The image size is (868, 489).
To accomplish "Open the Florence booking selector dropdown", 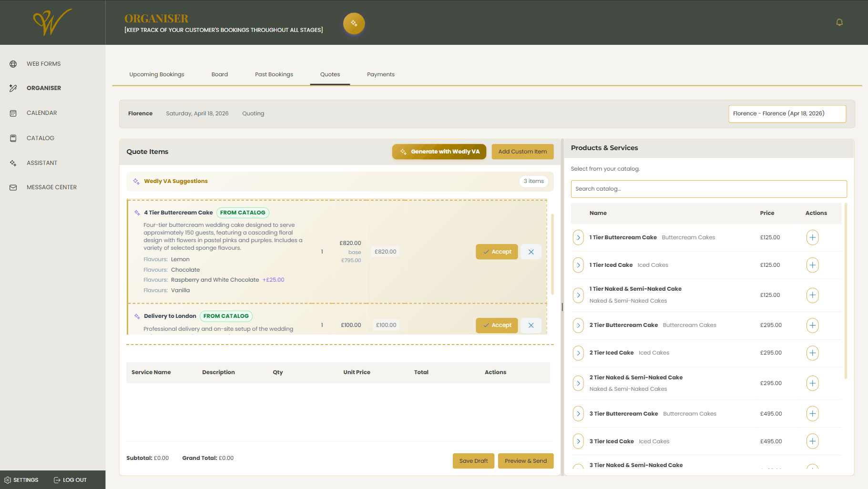I will pyautogui.click(x=787, y=113).
